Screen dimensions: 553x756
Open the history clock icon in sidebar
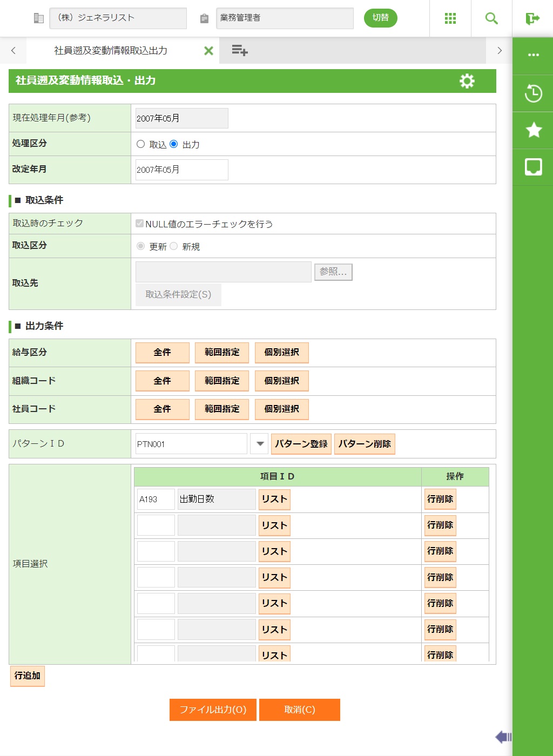533,93
